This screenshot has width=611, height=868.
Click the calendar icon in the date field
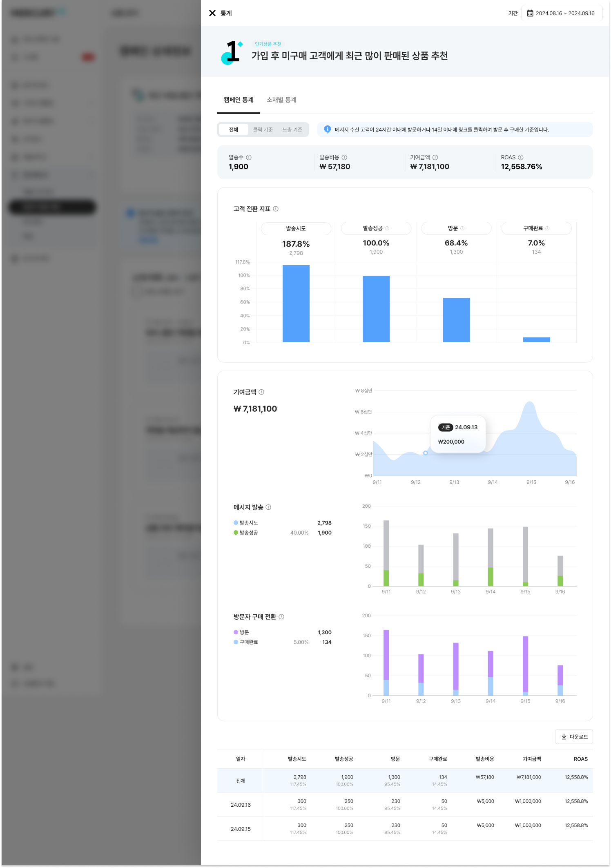tap(530, 13)
